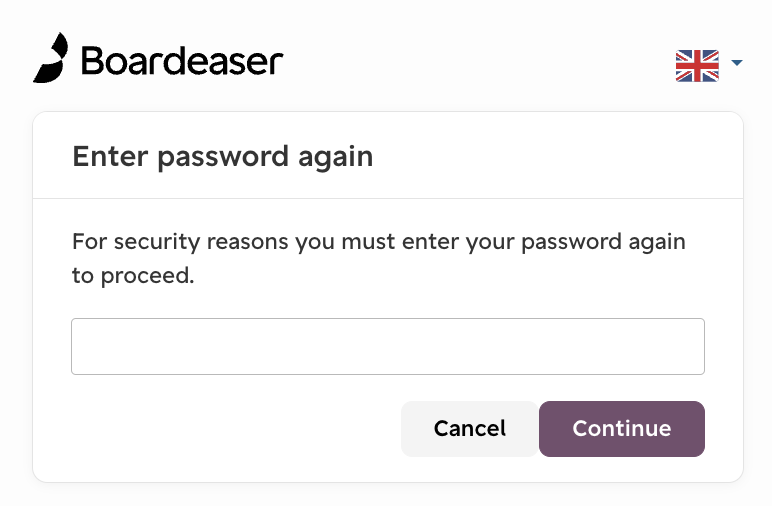Click the white 'Continue' label text
Image resolution: width=772 pixels, height=506 pixels.
(x=622, y=429)
